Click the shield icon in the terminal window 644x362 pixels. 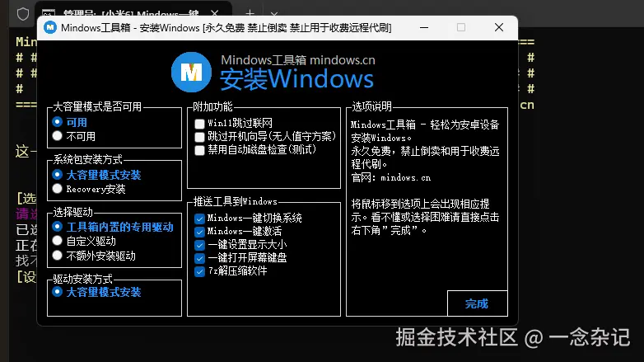23,14
